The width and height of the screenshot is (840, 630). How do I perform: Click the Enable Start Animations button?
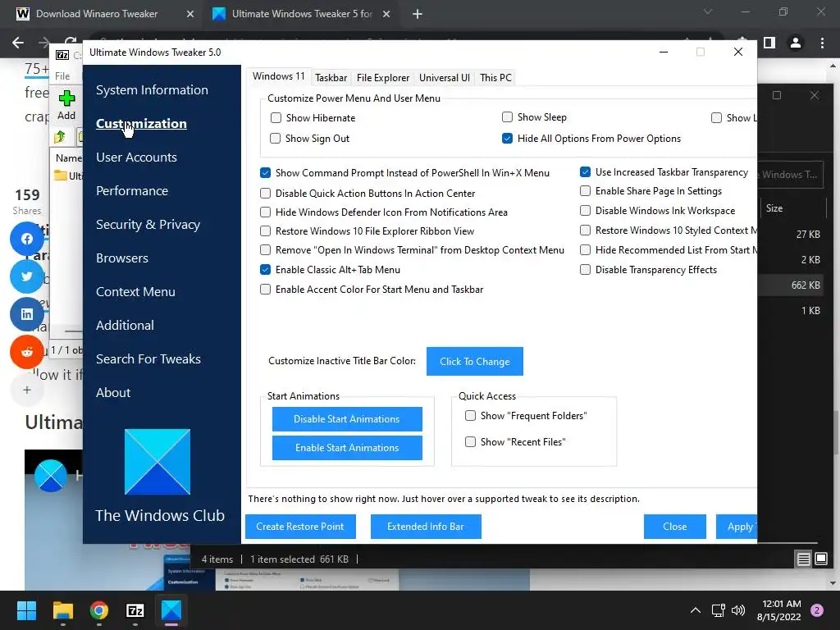tap(347, 448)
